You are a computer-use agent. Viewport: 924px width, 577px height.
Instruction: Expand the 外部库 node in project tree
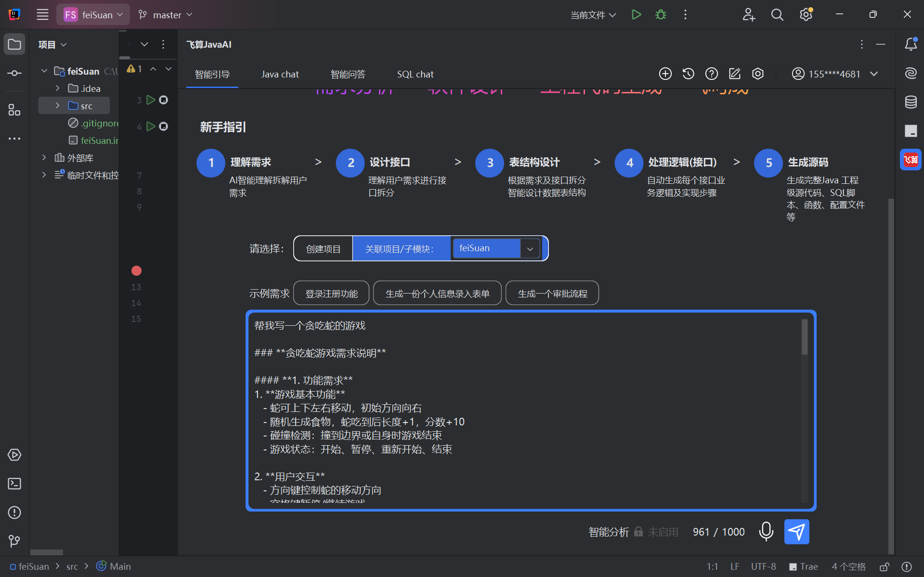pos(44,157)
